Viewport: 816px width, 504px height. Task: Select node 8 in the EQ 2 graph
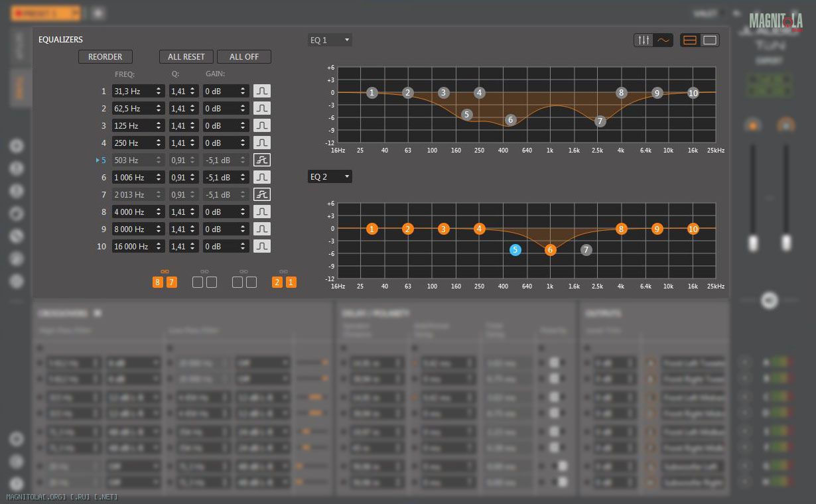point(621,229)
